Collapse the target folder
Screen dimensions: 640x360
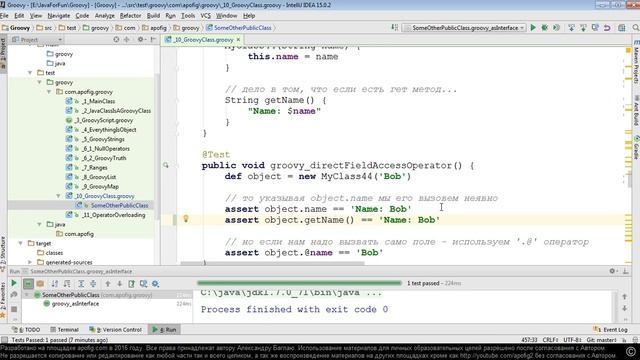[x=21, y=243]
